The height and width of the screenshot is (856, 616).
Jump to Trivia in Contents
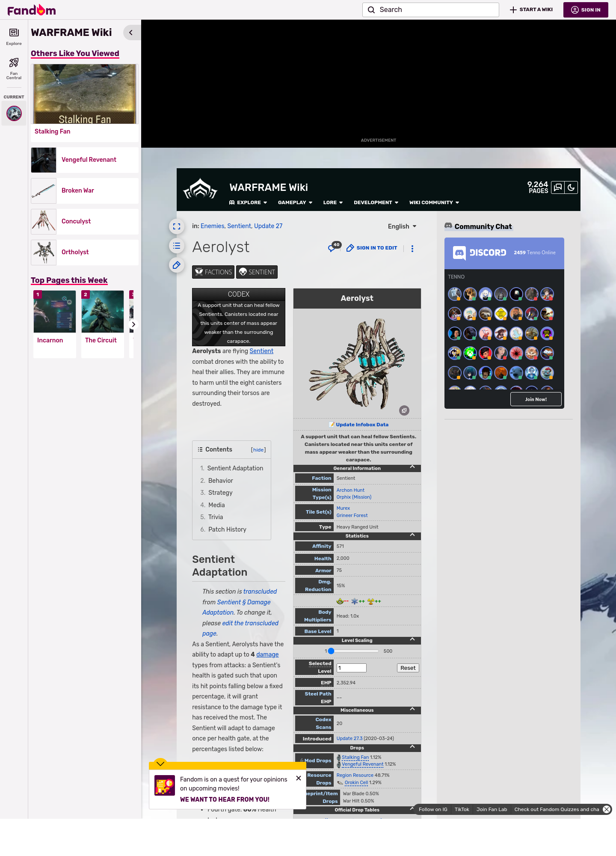[216, 517]
